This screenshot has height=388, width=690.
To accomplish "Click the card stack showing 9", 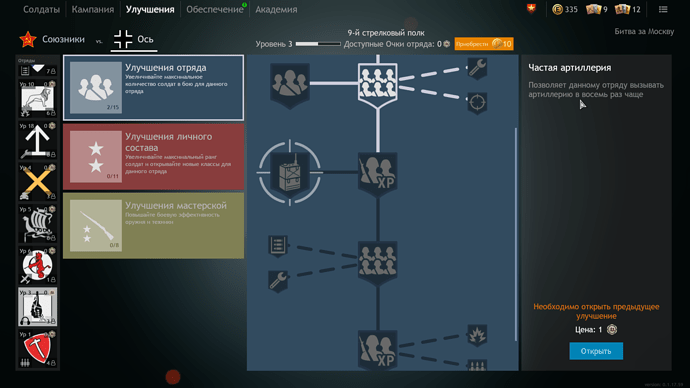I will pyautogui.click(x=593, y=9).
